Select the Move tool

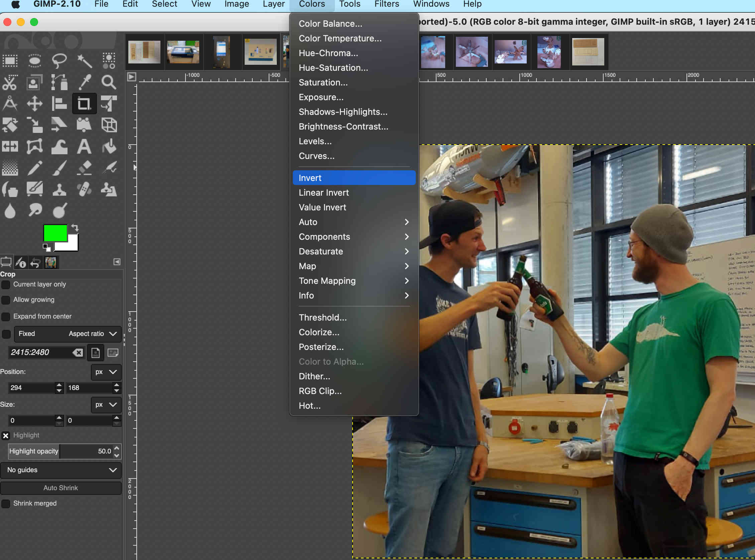pos(35,104)
